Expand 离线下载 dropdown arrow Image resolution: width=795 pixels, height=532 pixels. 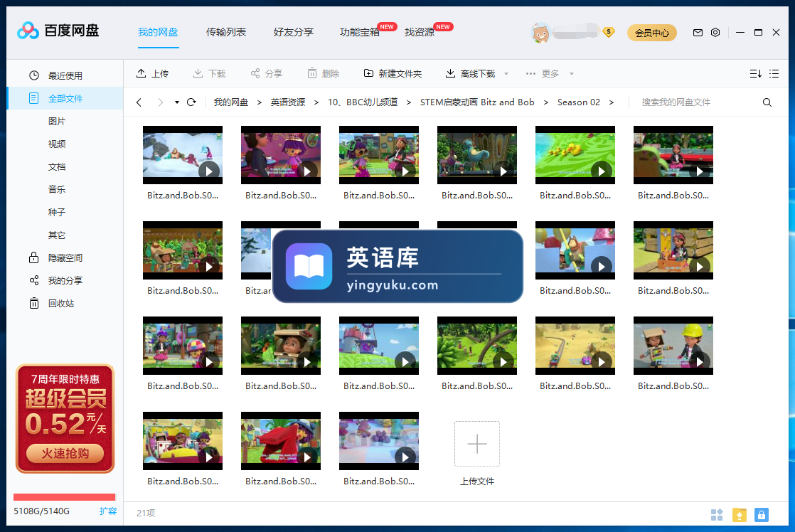[x=506, y=74]
